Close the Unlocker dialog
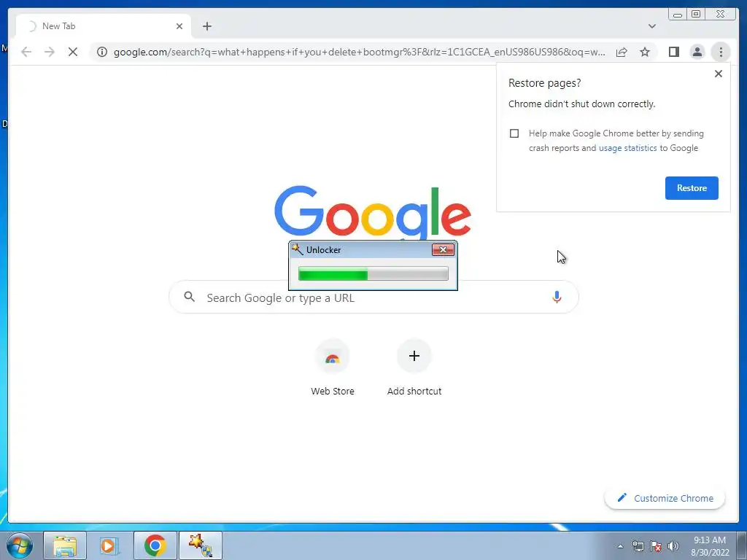Viewport: 747px width, 560px height. click(x=443, y=249)
